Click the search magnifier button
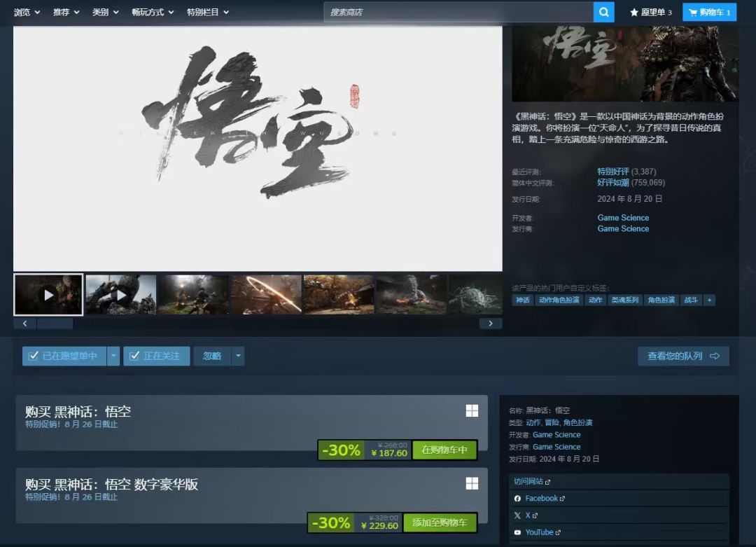Screen dimensions: 756x547 pos(603,12)
